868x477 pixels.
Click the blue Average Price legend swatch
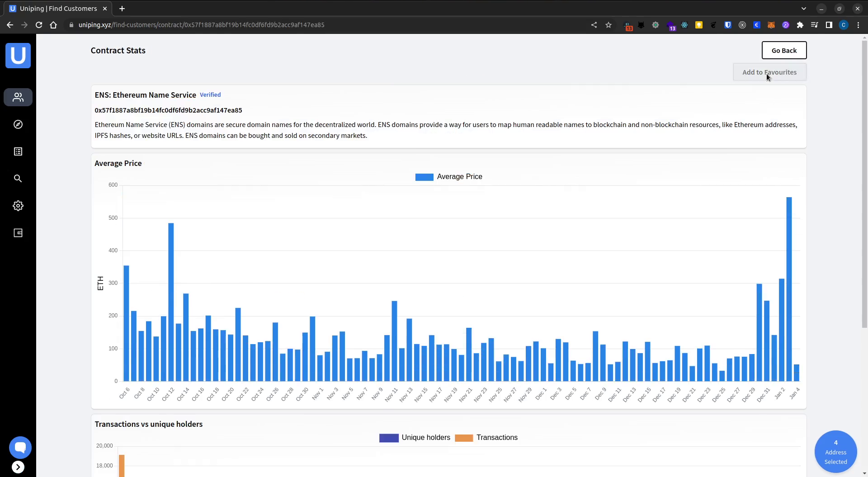coord(424,177)
